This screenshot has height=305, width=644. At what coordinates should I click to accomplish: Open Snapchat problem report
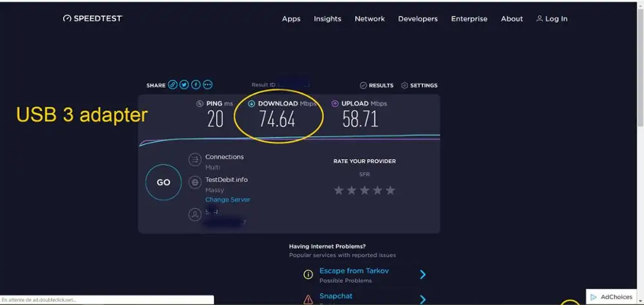click(336, 296)
